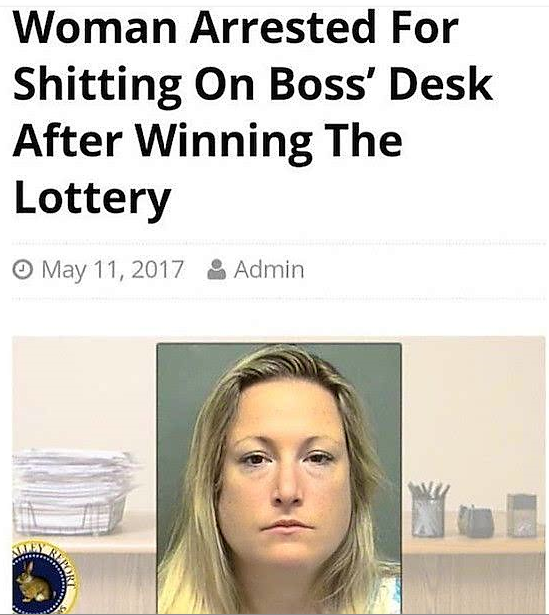Click the dotted divider above the date

[x=279, y=243]
